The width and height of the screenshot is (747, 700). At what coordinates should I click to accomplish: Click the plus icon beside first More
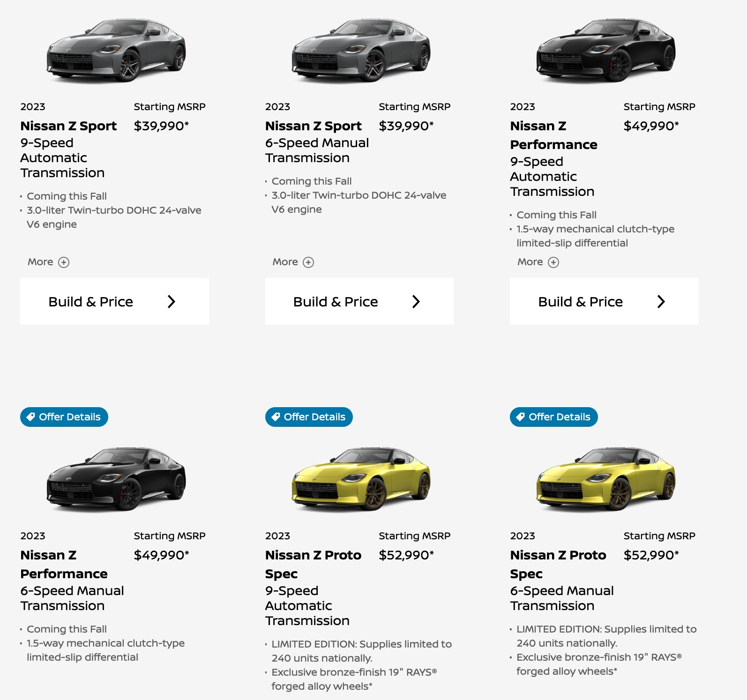64,262
